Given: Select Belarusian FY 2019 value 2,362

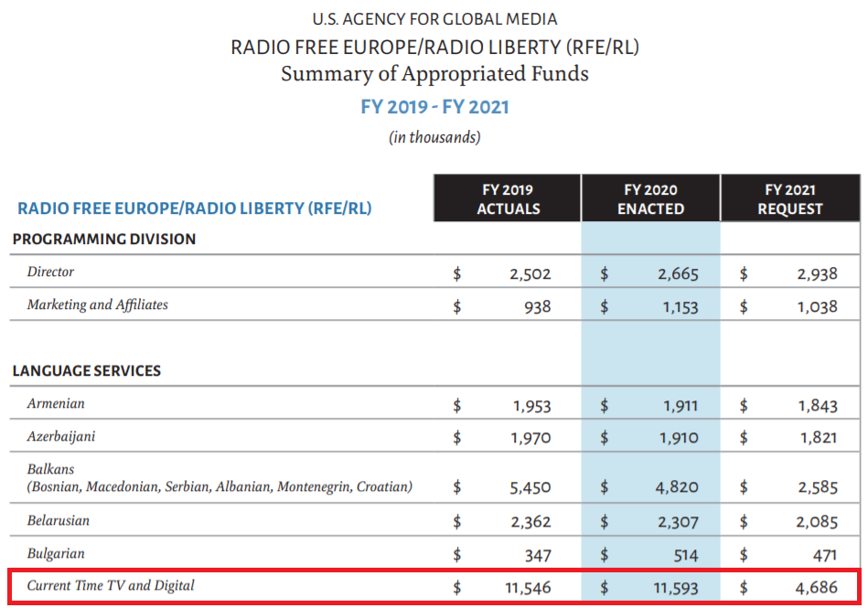Looking at the screenshot, I should [530, 522].
